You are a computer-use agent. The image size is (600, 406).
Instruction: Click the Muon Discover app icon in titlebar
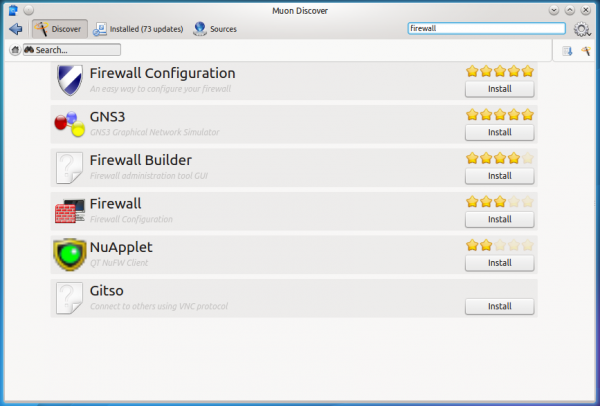pos(13,10)
